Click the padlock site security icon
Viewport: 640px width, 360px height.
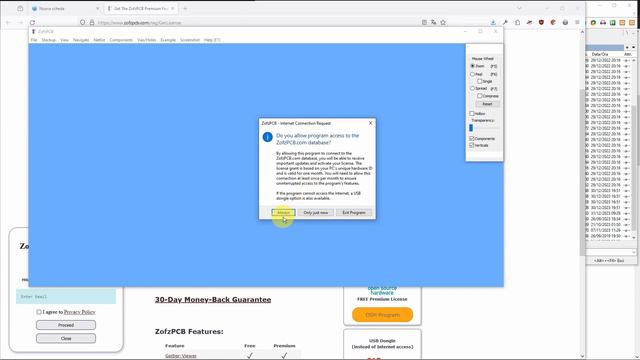pos(92,22)
